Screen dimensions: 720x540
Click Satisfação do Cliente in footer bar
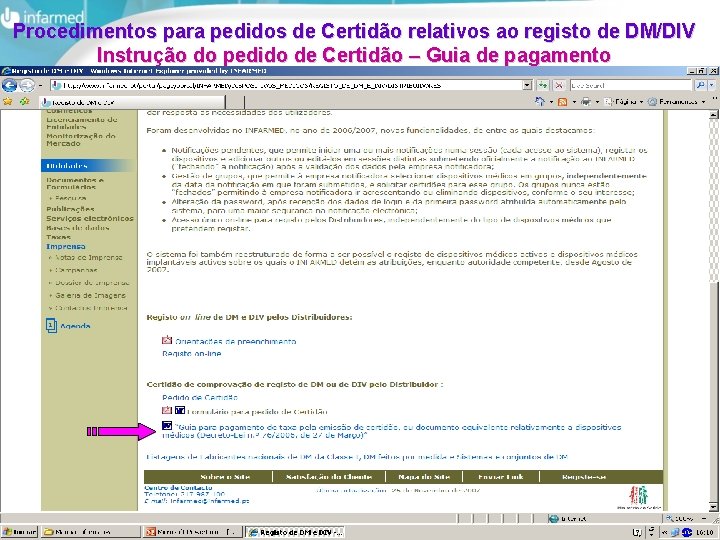coord(329,477)
